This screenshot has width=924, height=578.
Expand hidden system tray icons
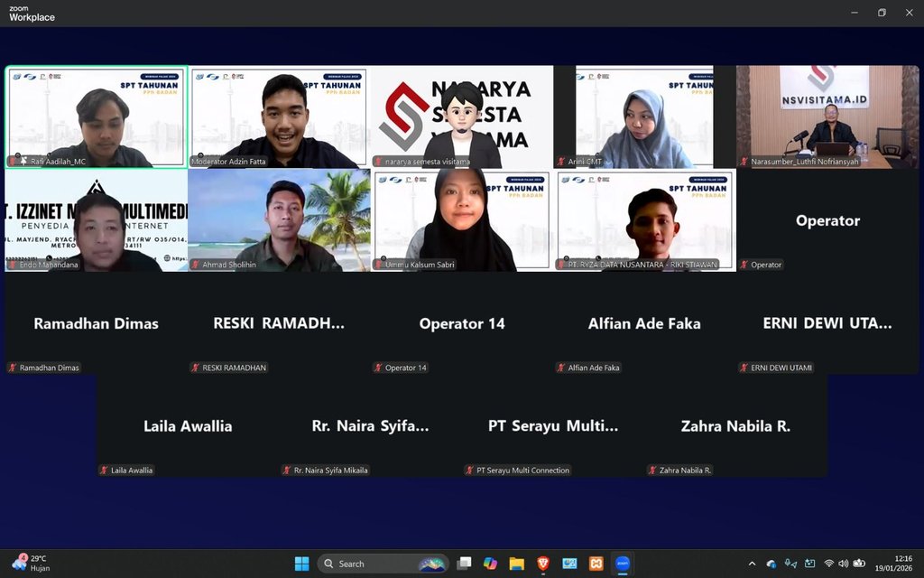(752, 564)
